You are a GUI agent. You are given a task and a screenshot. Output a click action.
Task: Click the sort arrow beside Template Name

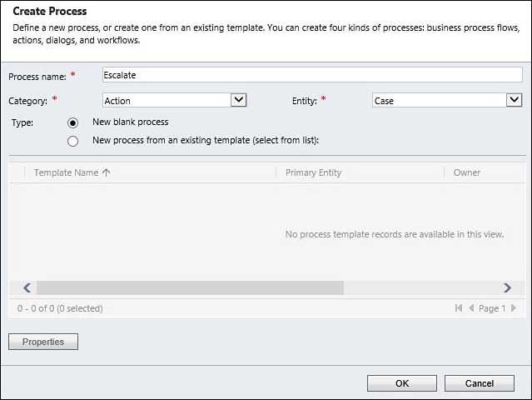(x=106, y=172)
